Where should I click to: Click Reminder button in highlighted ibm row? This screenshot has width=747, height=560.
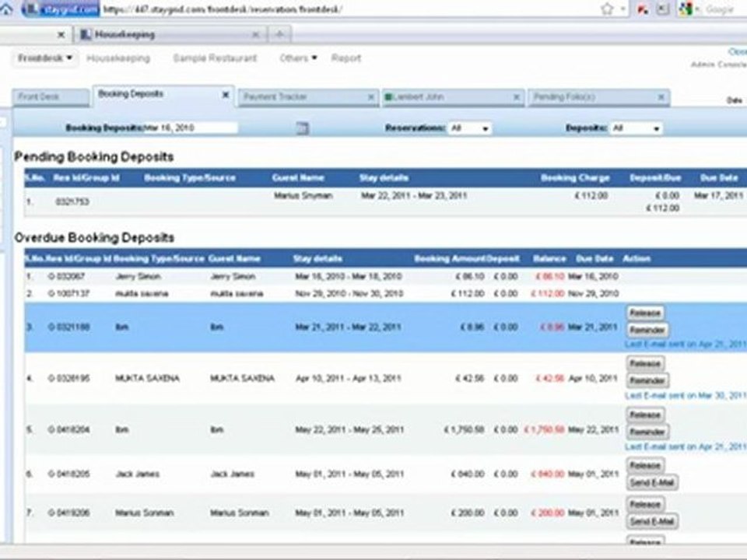click(647, 330)
